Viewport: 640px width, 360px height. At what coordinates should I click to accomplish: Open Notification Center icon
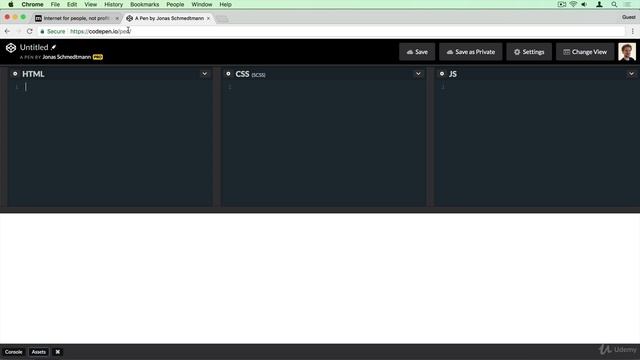tap(628, 4)
